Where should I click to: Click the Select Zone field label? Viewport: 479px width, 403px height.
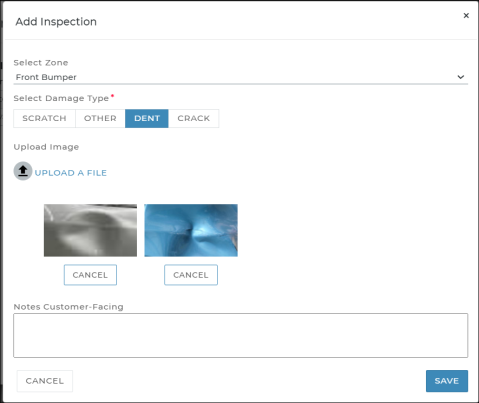(x=41, y=63)
